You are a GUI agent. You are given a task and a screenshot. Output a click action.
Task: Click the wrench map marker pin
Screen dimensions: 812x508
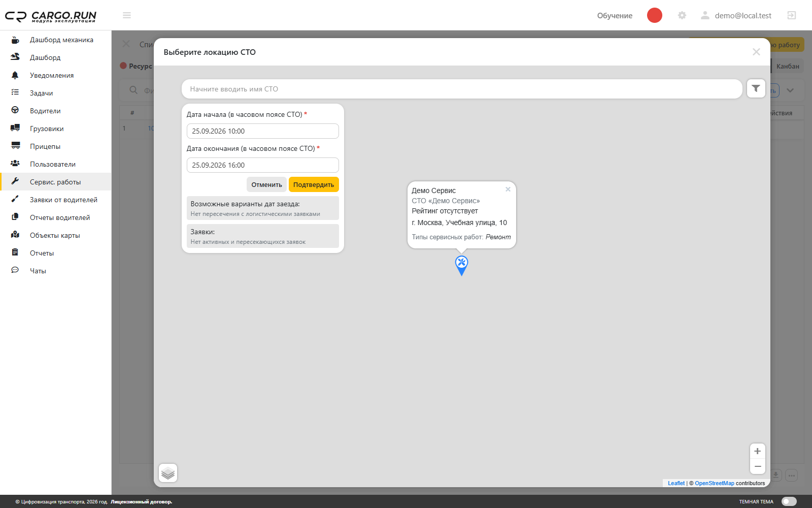(x=461, y=265)
